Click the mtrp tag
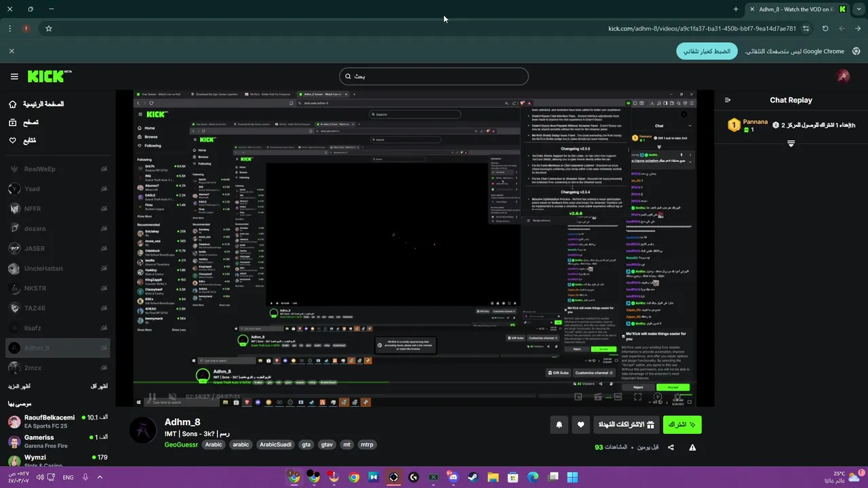 tap(367, 445)
